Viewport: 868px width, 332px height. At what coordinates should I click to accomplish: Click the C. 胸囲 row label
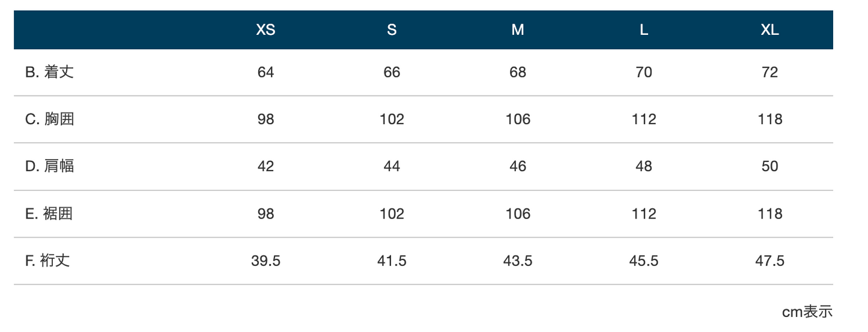(49, 119)
